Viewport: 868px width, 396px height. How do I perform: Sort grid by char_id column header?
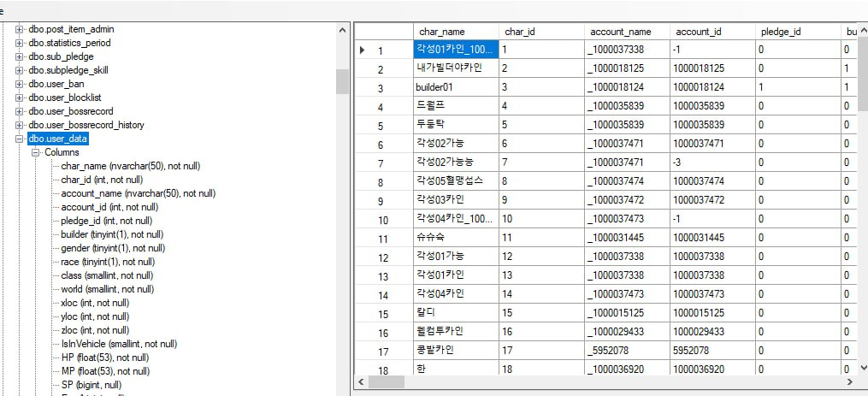[x=540, y=32]
